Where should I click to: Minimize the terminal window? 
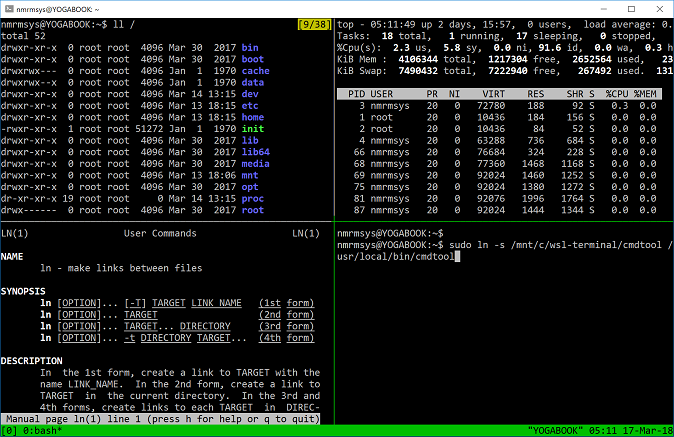point(604,9)
